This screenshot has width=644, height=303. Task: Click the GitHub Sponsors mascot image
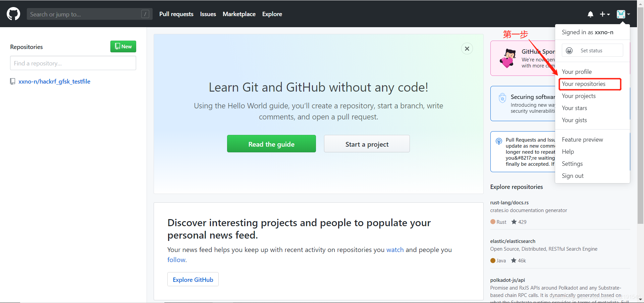[508, 58]
